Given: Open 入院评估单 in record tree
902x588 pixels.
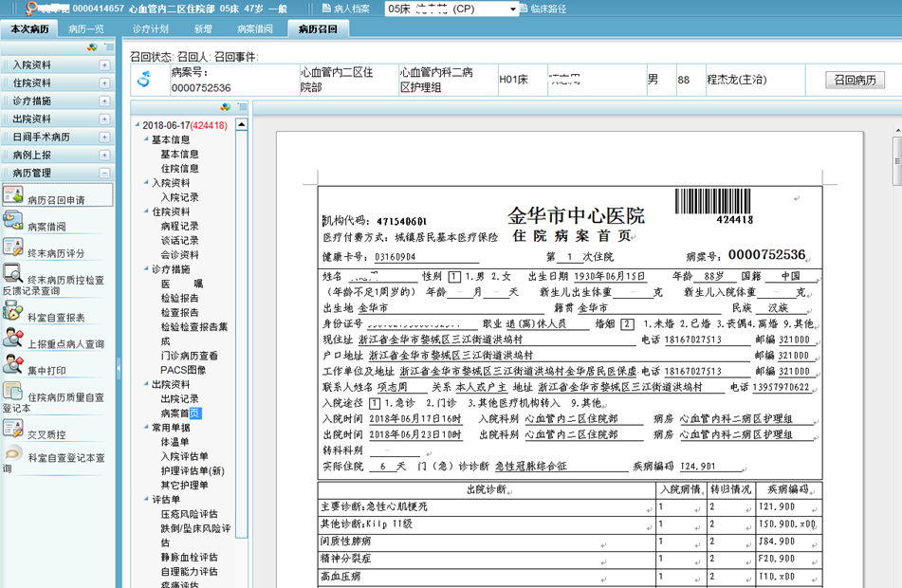Looking at the screenshot, I should (184, 456).
